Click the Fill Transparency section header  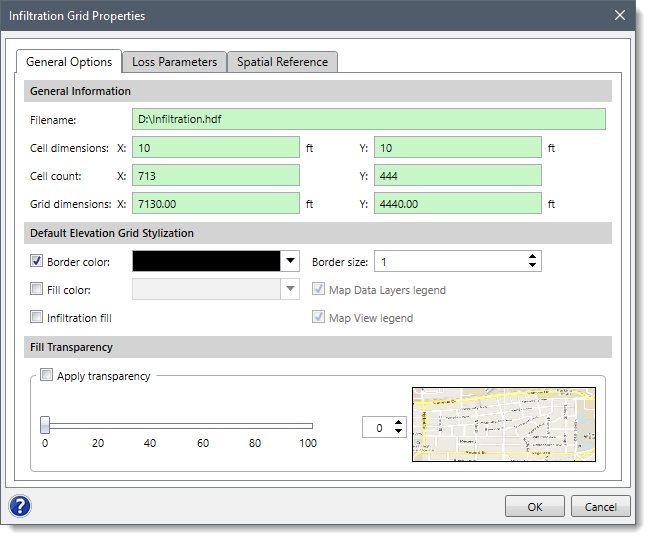318,347
